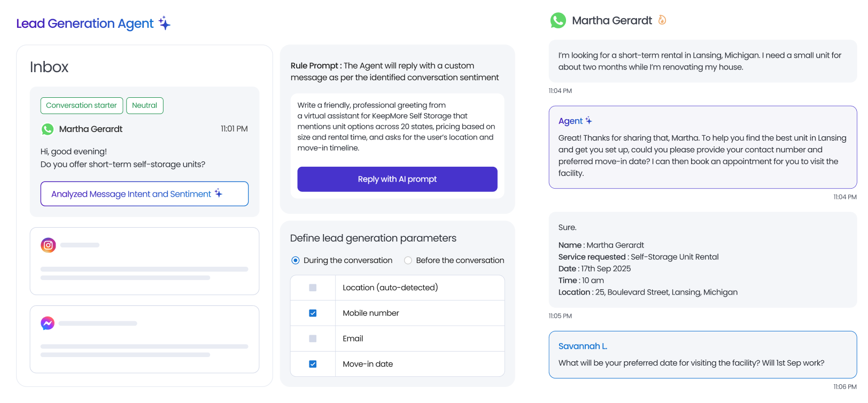Click Analyzed Message Intent and Sentiment button

click(131, 194)
